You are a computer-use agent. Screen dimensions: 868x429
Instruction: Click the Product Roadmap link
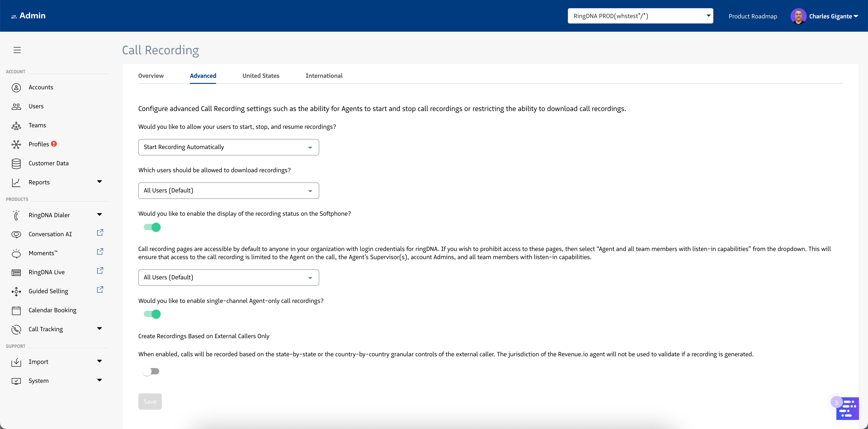pyautogui.click(x=753, y=16)
